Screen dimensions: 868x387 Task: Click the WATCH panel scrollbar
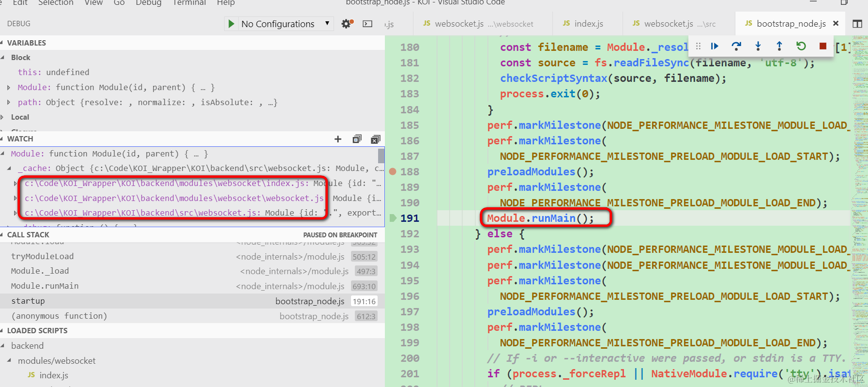381,156
